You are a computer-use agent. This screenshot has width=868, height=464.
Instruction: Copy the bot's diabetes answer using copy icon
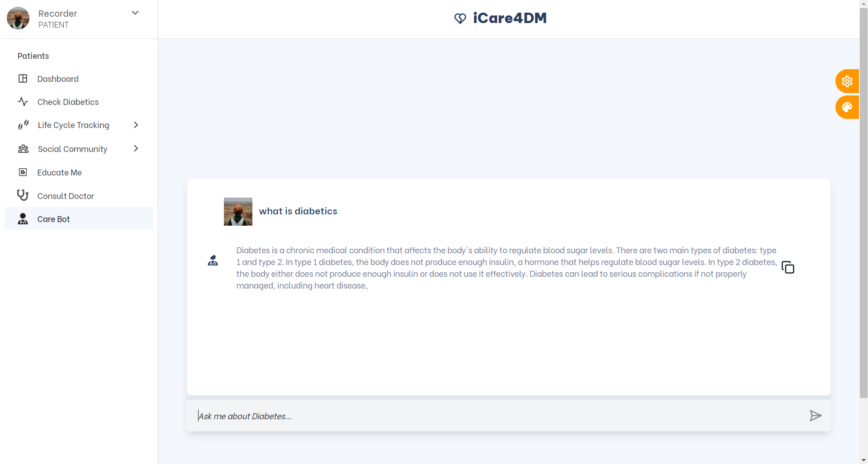[x=788, y=267]
